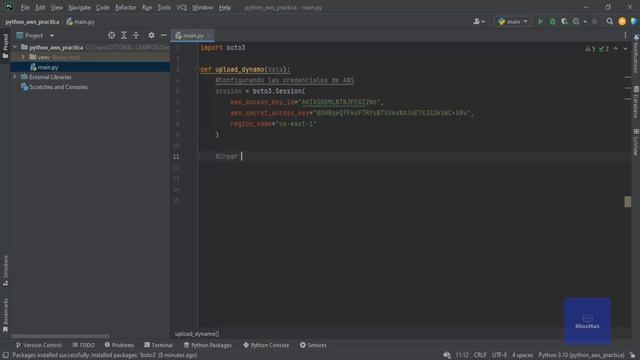640x360 pixels.
Task: Hide the Project tool window
Action: pyautogui.click(x=164, y=36)
